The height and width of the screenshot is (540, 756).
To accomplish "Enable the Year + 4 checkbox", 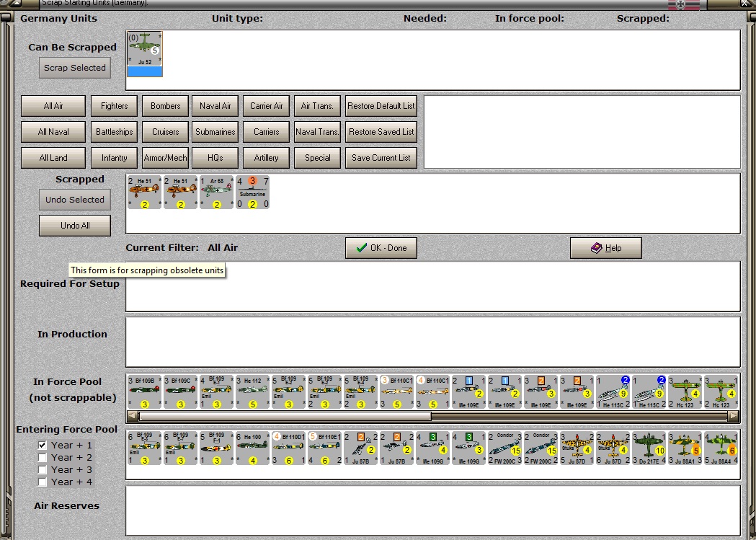I will [x=43, y=482].
